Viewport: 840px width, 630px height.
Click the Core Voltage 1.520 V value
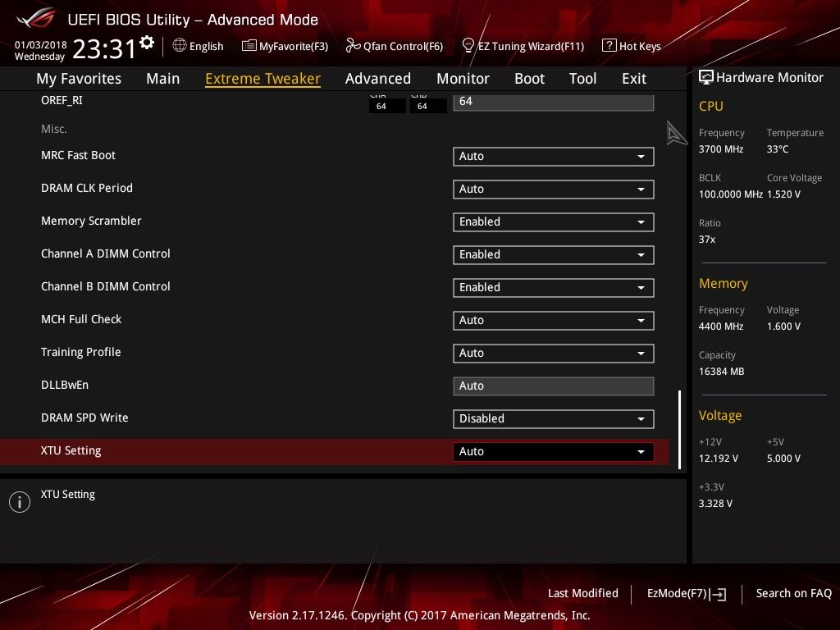783,194
